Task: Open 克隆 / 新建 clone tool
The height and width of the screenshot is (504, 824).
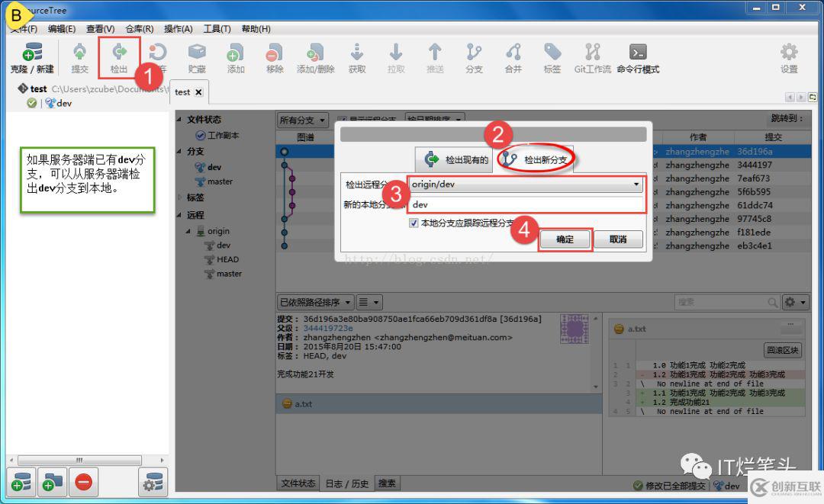Action: pos(32,58)
